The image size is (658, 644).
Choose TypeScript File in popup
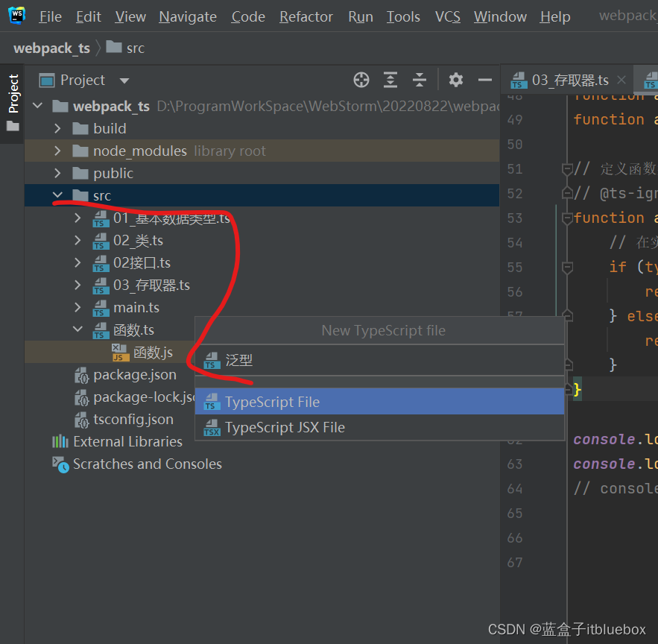coord(380,402)
